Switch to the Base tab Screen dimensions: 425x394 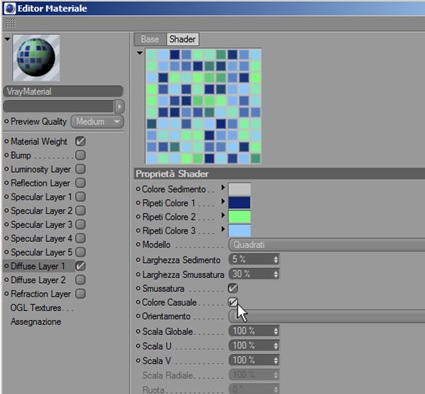point(150,39)
